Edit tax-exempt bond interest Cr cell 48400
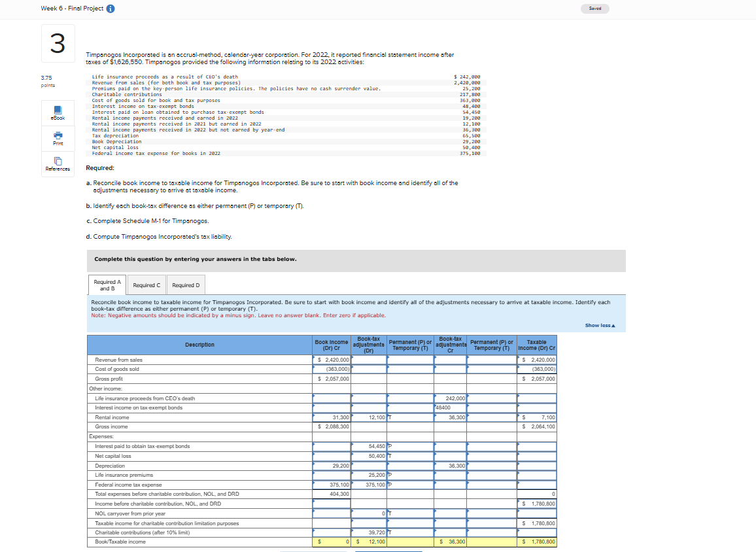 click(451, 408)
